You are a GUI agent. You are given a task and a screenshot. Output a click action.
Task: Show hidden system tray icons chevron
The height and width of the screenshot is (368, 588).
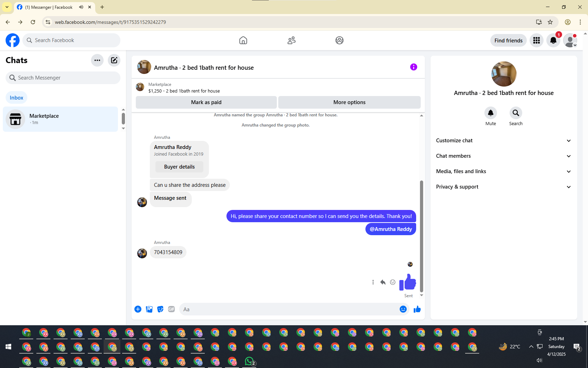531,347
